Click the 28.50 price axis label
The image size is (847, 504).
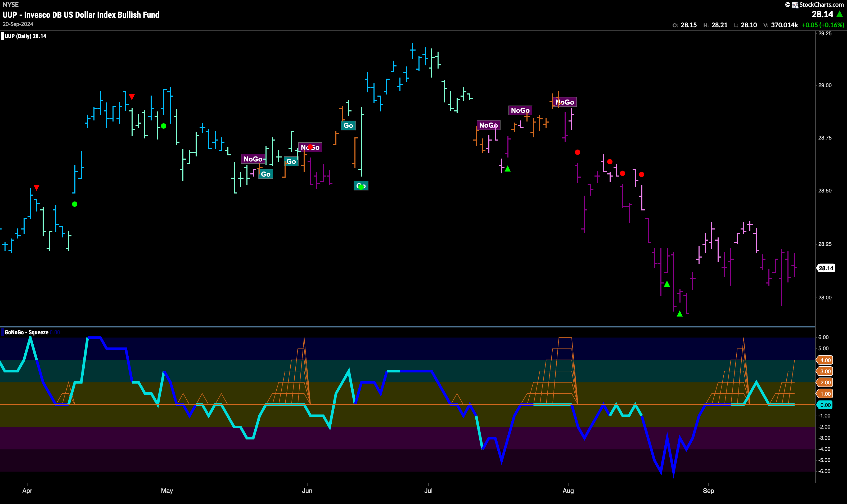point(825,191)
